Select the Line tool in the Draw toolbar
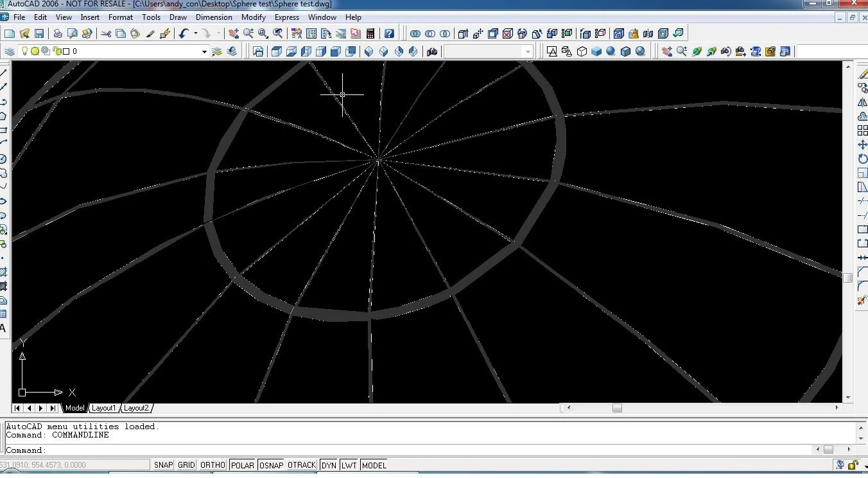This screenshot has width=868, height=478. tap(3, 73)
